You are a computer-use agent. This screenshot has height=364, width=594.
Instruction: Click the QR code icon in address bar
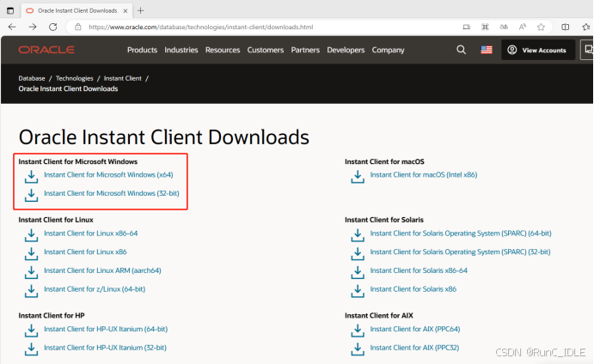click(x=485, y=27)
